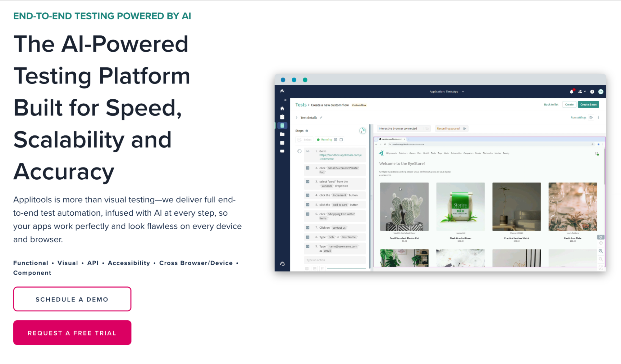
Task: Click the AI sparkle icon beside Steps
Action: point(362,131)
